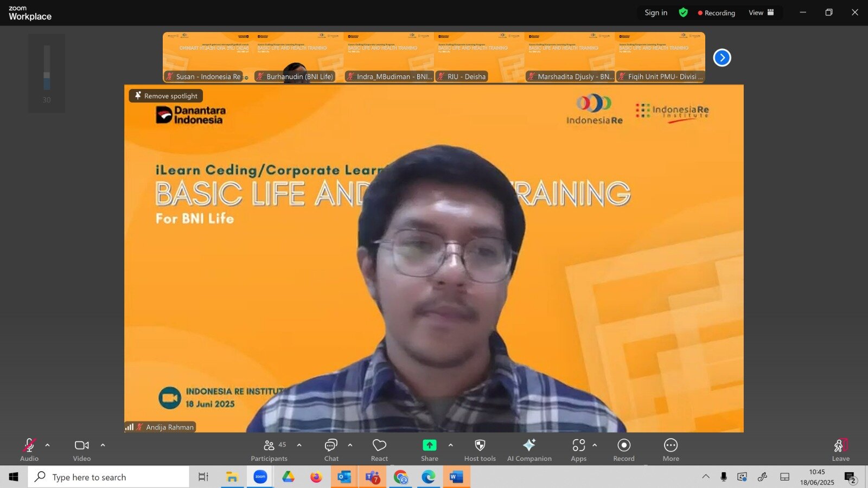
Task: Expand share options arrow
Action: pyautogui.click(x=450, y=445)
